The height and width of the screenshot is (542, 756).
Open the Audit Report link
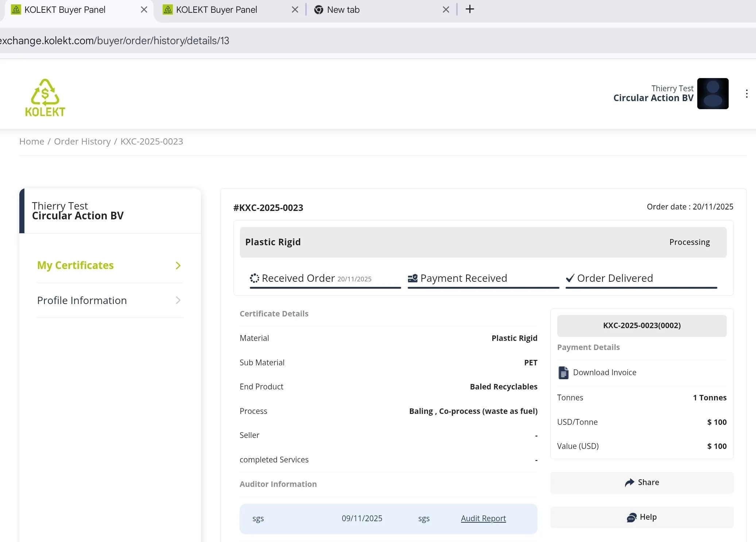tap(483, 518)
